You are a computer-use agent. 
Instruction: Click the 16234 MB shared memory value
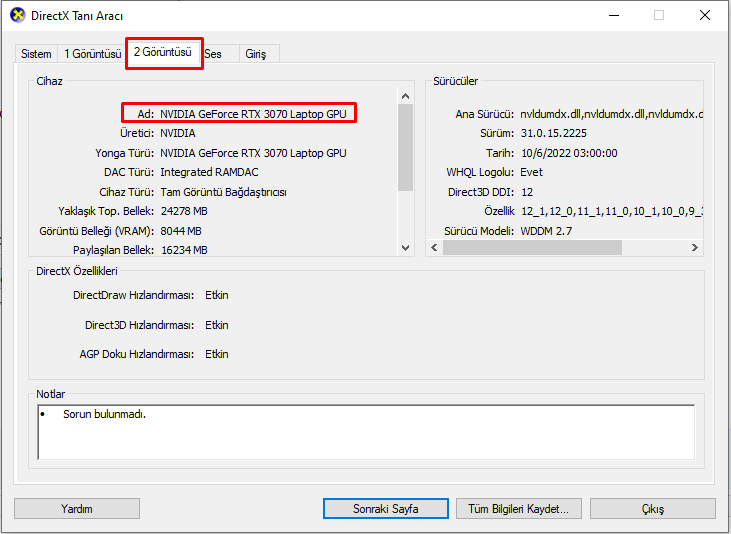[184, 250]
